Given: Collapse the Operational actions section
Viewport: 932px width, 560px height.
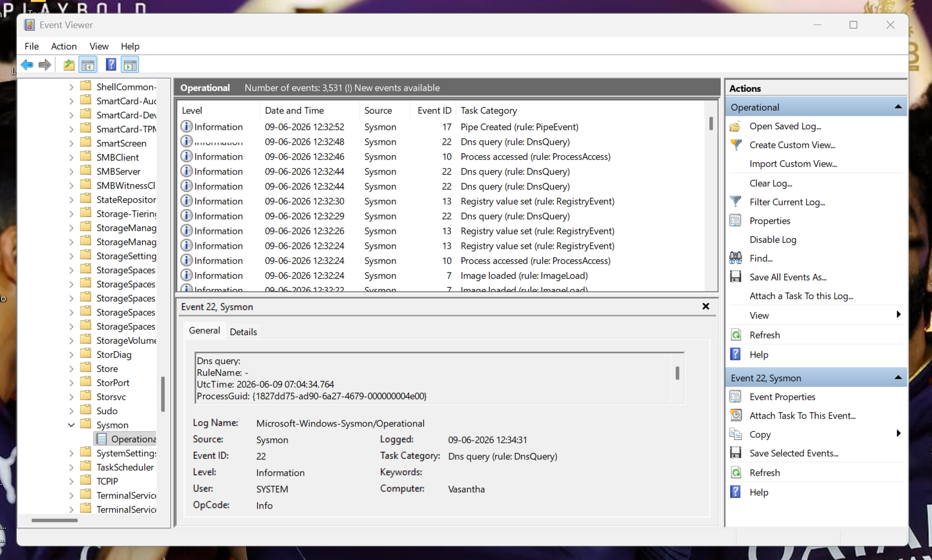Looking at the screenshot, I should [898, 107].
